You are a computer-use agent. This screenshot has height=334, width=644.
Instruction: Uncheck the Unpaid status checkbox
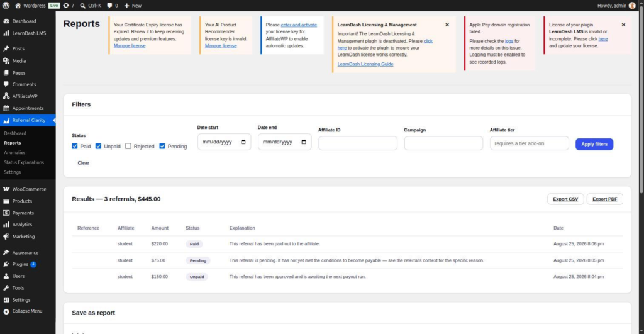(98, 146)
